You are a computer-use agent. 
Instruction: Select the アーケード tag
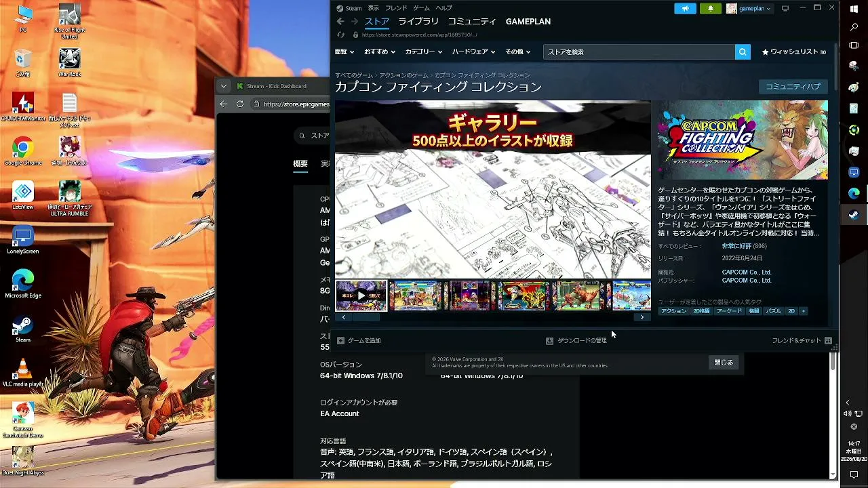tap(729, 311)
